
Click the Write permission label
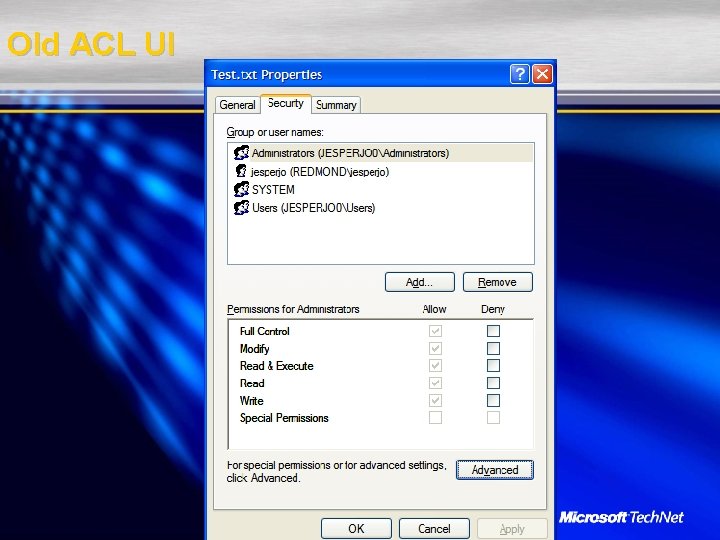point(252,401)
